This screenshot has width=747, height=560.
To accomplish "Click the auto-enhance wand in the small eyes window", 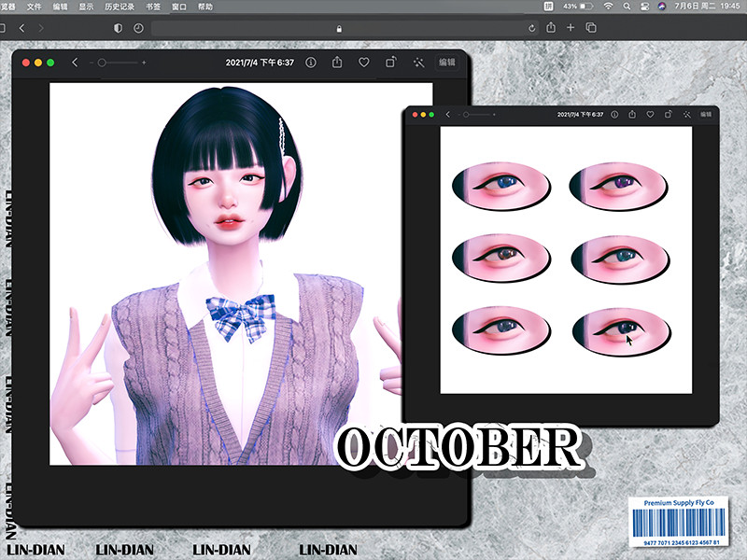I will point(686,114).
